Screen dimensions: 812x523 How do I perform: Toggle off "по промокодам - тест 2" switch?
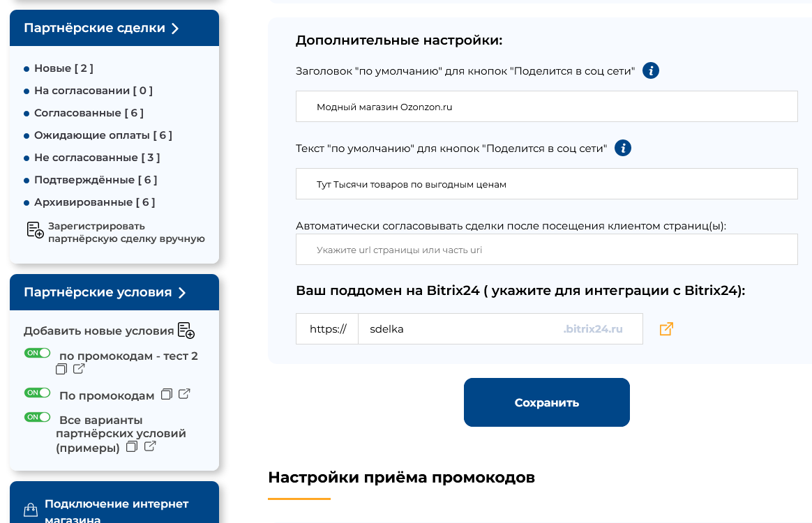[x=38, y=354]
